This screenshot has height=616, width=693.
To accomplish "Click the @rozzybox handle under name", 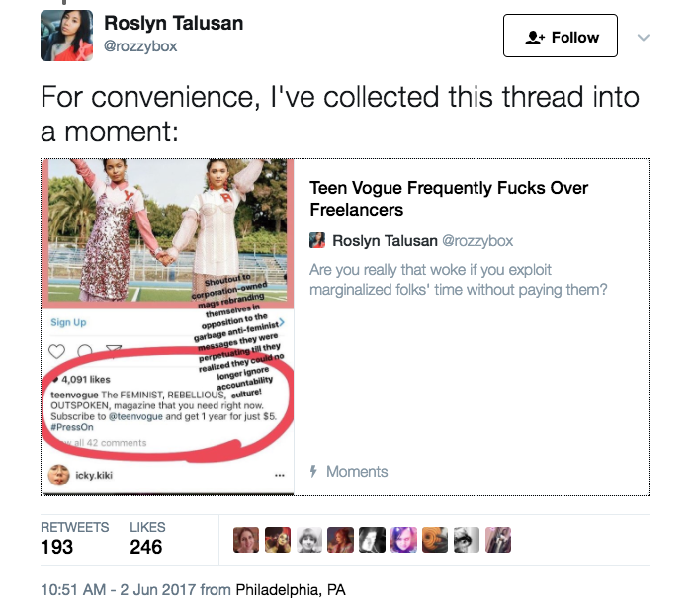I will [140, 45].
